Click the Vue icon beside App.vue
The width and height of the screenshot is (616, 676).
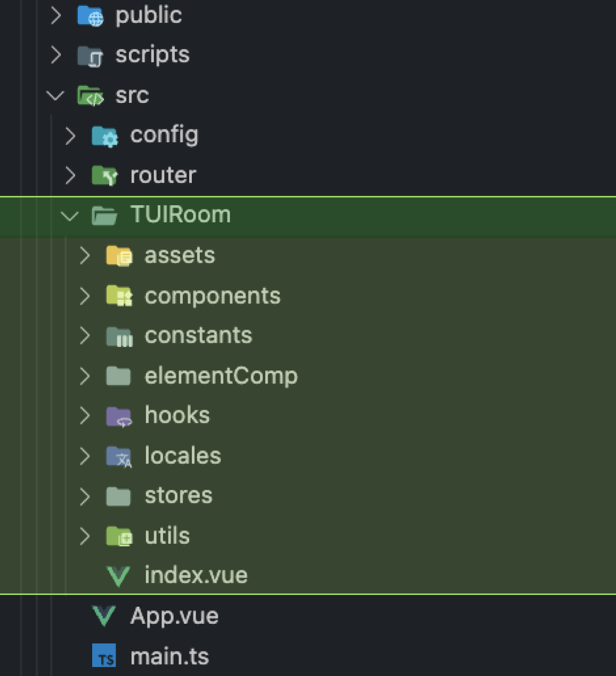coord(104,616)
